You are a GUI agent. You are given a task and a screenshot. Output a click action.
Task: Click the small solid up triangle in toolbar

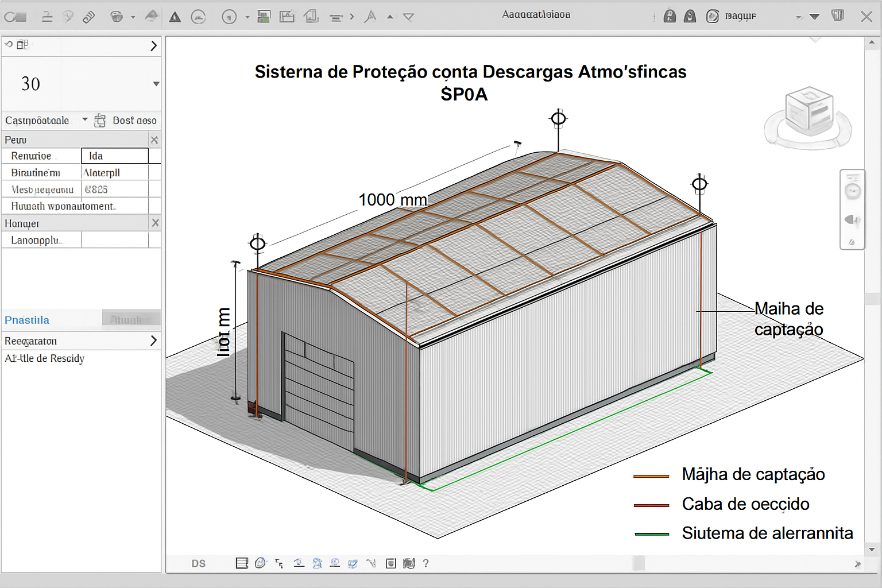coord(390,17)
